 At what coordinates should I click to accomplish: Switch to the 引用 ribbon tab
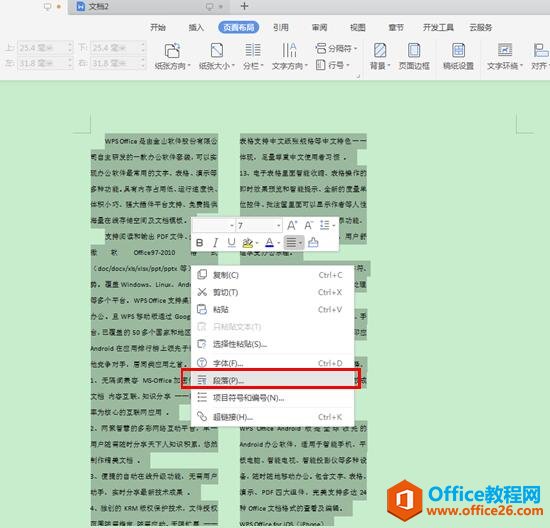(x=281, y=27)
